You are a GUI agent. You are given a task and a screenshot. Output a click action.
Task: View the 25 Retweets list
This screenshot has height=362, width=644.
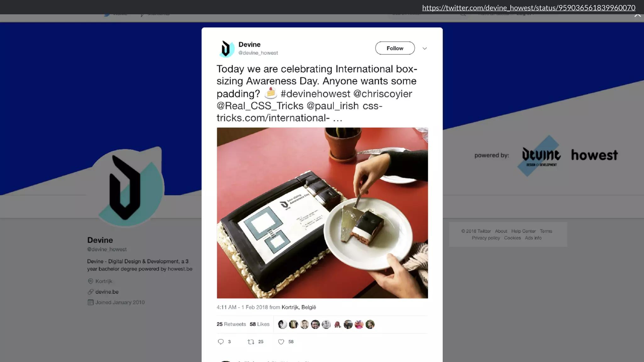(231, 324)
